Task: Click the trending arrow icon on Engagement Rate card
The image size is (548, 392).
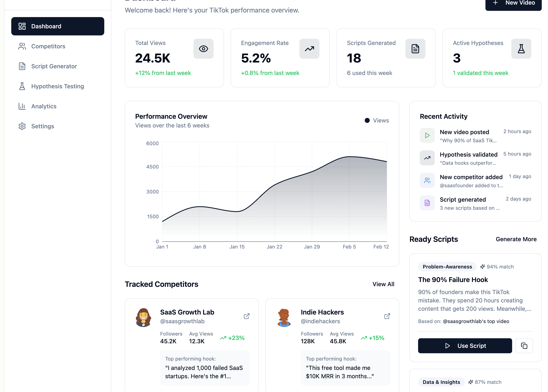Action: [x=309, y=49]
